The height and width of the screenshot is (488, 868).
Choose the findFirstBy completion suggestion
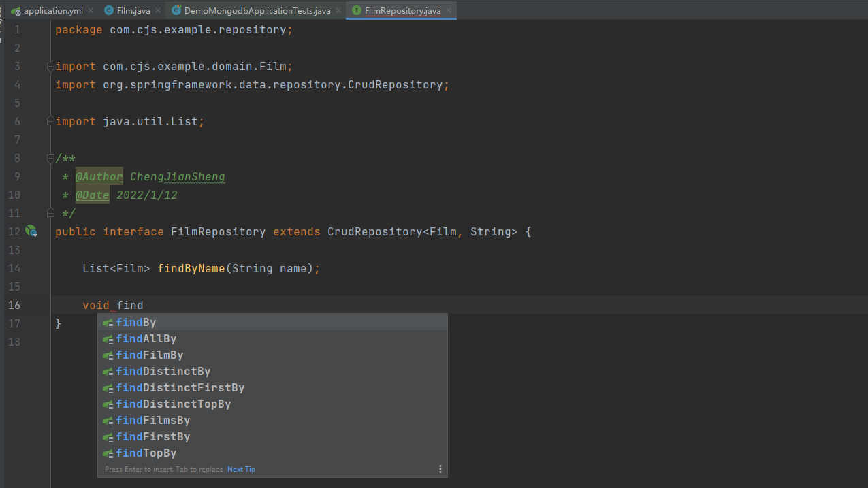coord(272,437)
